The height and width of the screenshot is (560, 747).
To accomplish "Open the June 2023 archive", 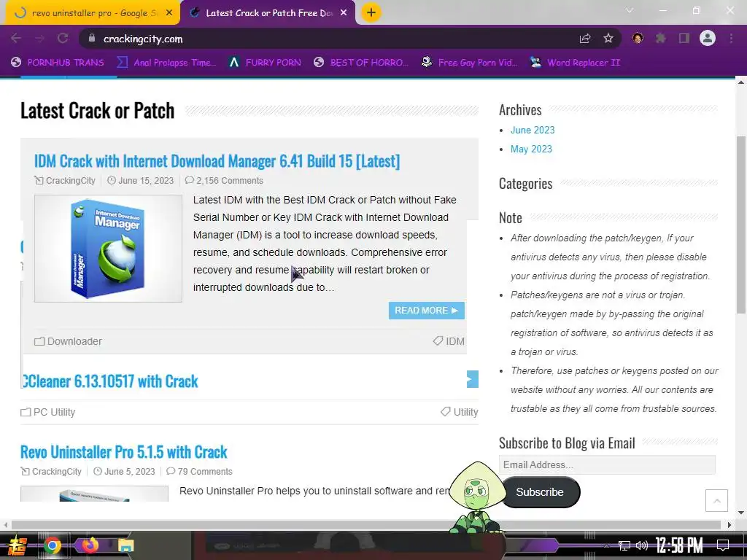I will pos(533,130).
